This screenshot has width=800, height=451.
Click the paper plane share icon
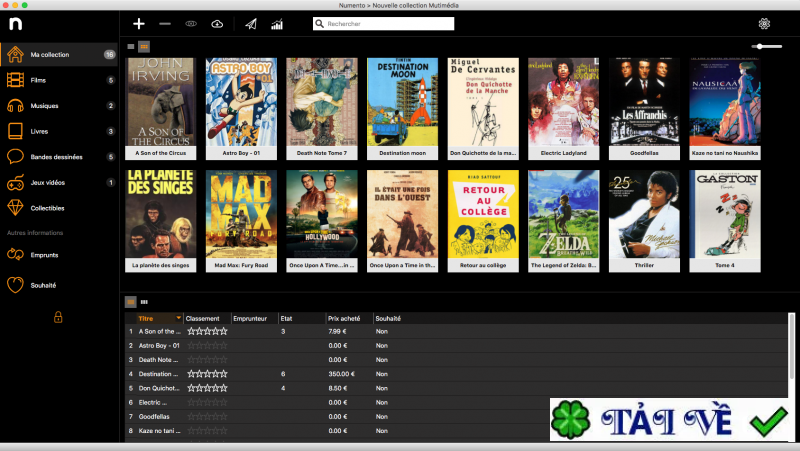pyautogui.click(x=251, y=23)
